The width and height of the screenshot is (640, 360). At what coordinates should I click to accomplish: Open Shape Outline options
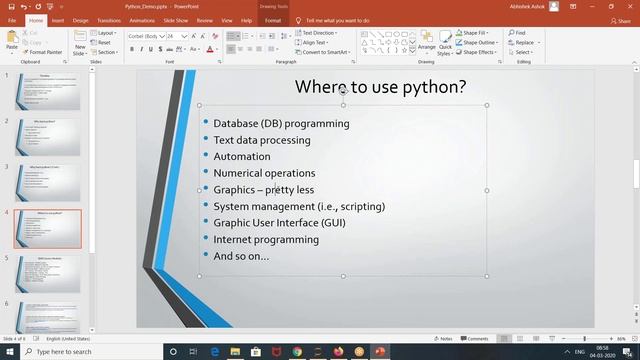[x=477, y=42]
